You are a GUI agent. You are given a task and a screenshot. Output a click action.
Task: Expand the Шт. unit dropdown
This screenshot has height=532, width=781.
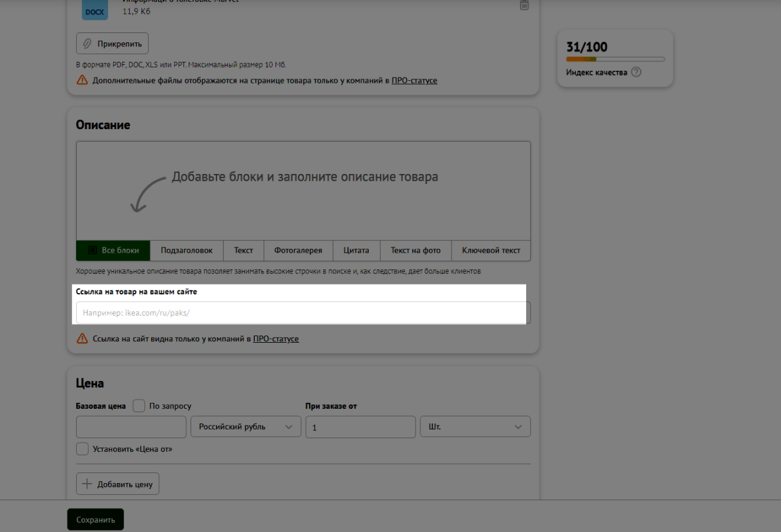click(475, 427)
